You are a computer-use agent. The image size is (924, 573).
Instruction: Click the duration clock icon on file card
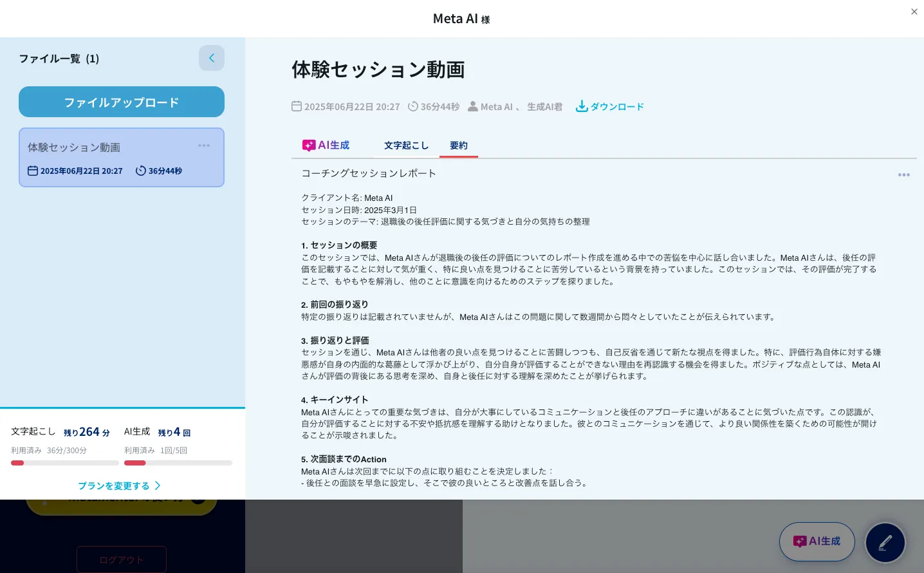click(x=141, y=171)
